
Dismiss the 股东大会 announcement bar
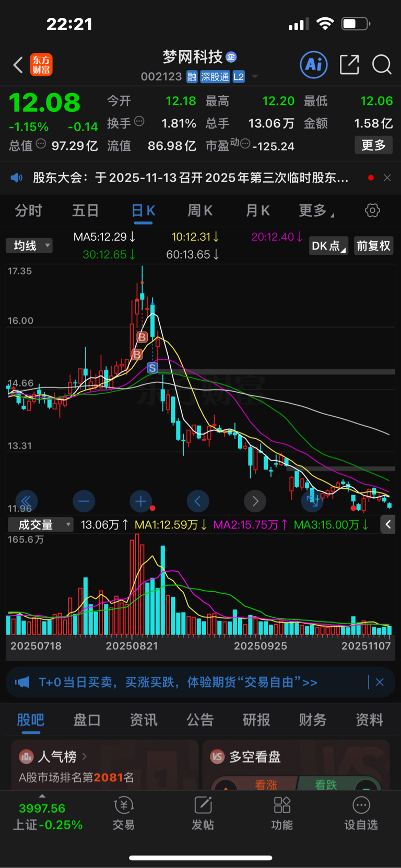(x=387, y=178)
